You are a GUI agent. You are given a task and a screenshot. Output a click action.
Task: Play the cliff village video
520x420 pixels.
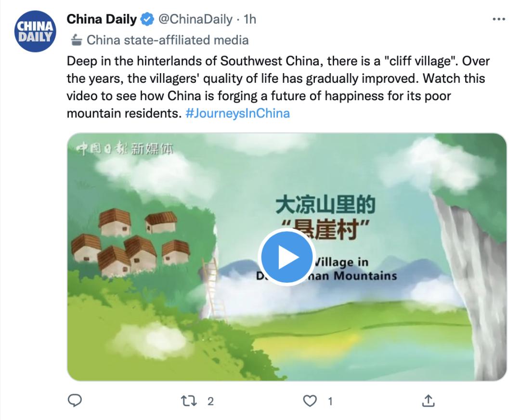[287, 257]
